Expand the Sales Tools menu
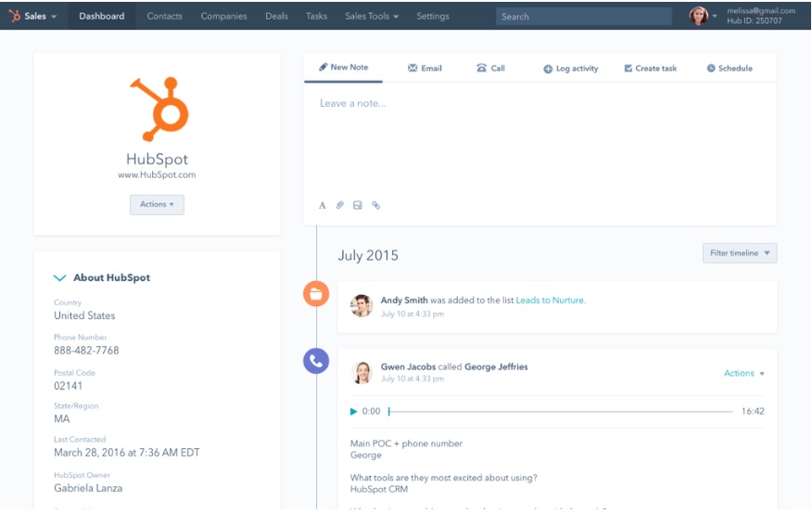812x513 pixels. pos(372,16)
